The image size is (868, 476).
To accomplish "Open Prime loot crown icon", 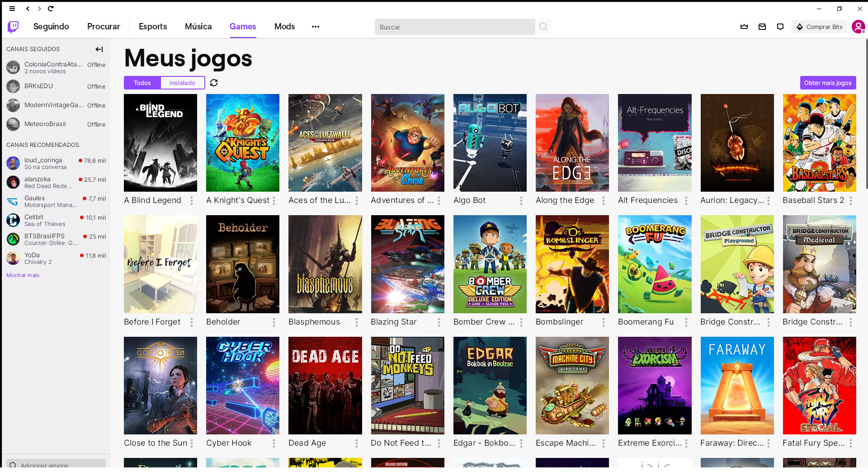I will pyautogui.click(x=744, y=27).
